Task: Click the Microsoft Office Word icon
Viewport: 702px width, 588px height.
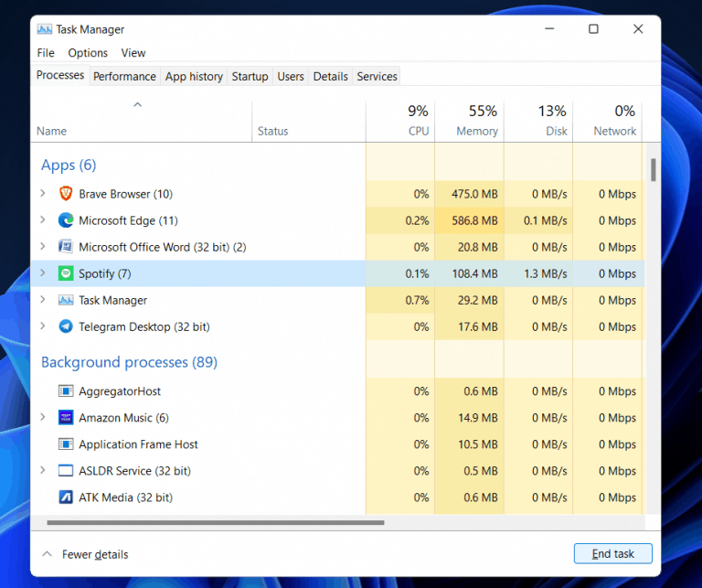Action: point(66,247)
